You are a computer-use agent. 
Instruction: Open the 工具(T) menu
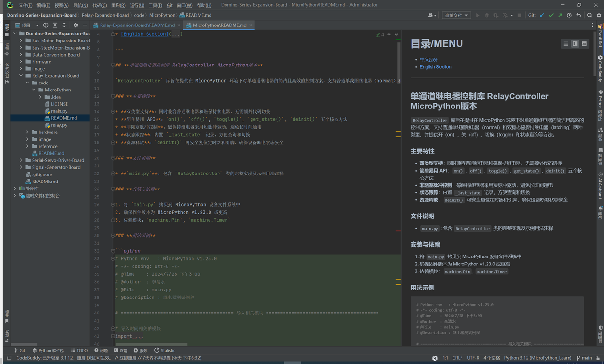coord(155,5)
